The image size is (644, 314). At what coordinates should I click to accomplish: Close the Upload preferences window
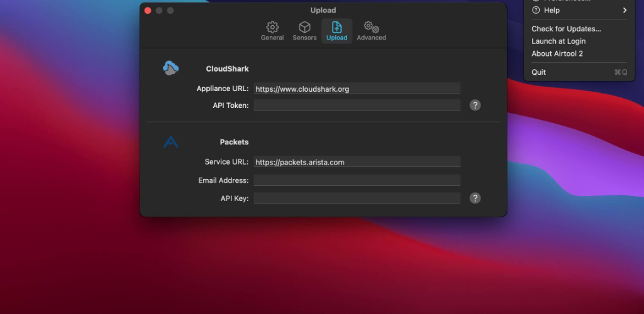[148, 11]
